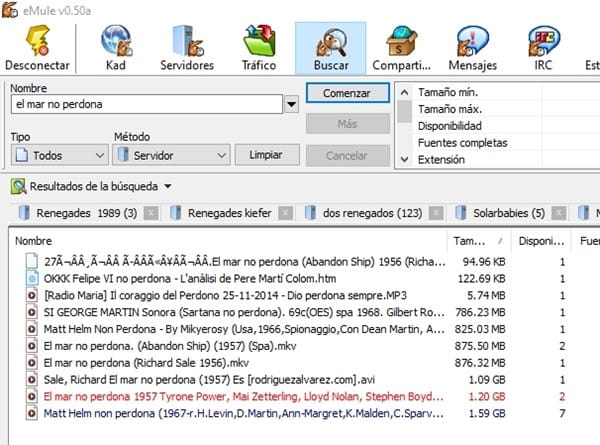600x445 pixels.
Task: Sort results by Tamaño column header
Action: tap(479, 241)
